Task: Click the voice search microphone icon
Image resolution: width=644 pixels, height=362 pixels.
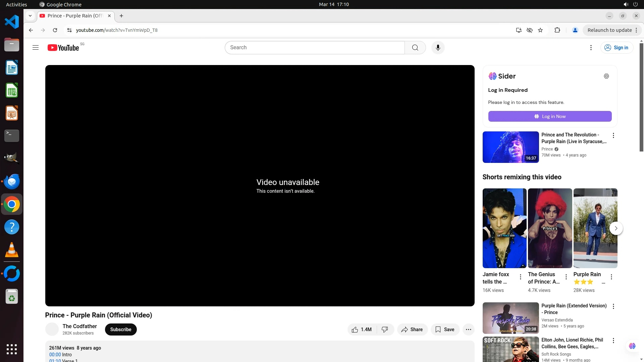Action: 438,48
